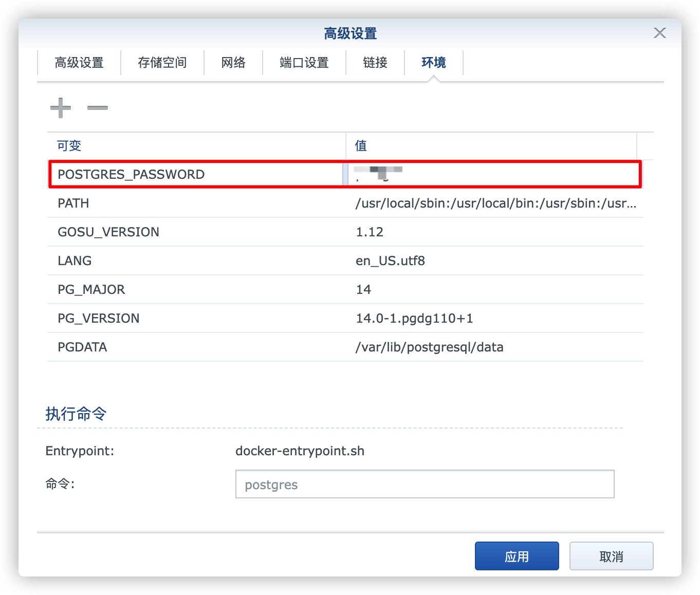Image resolution: width=700 pixels, height=595 pixels.
Task: Edit the POSTGRES_PASSWORD value cell
Action: click(494, 175)
